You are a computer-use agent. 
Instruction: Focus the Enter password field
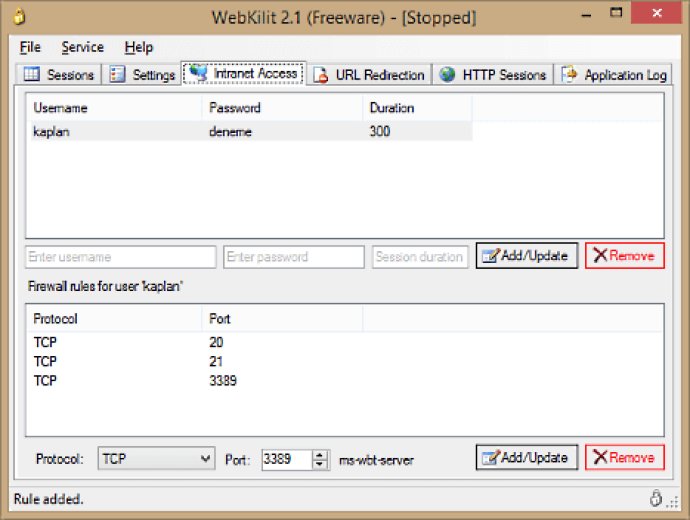point(294,257)
